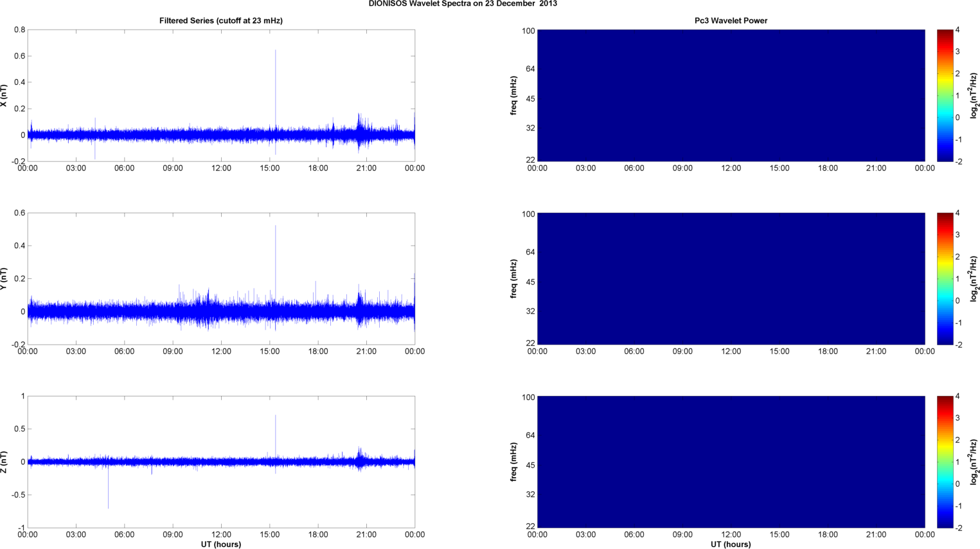Click the 0 value on middle colorbar
The width and height of the screenshot is (980, 549).
(x=958, y=301)
